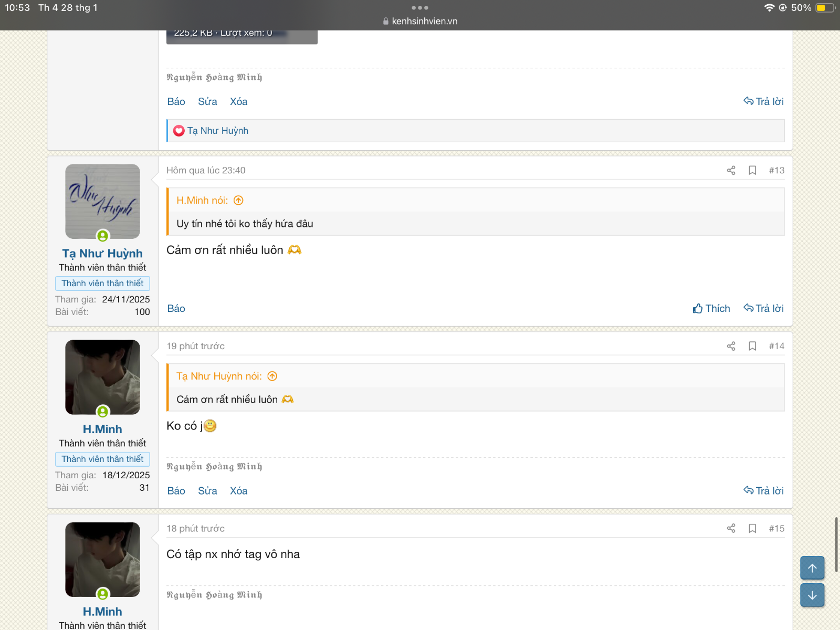Image resolution: width=840 pixels, height=630 pixels.
Task: Bookmark post #13
Action: 752,170
